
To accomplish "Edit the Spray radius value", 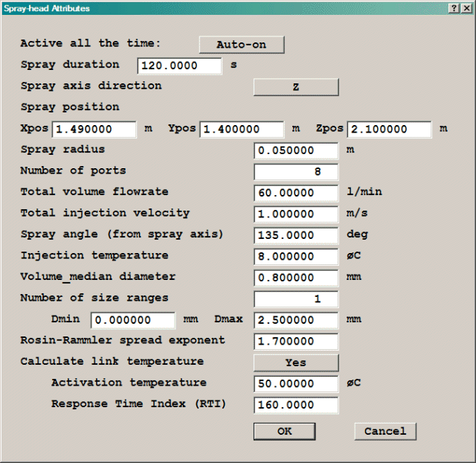I will pos(296,150).
